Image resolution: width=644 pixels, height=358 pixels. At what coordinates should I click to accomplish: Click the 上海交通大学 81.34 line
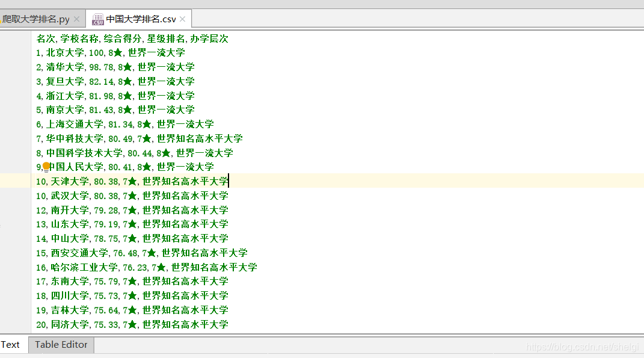point(125,124)
